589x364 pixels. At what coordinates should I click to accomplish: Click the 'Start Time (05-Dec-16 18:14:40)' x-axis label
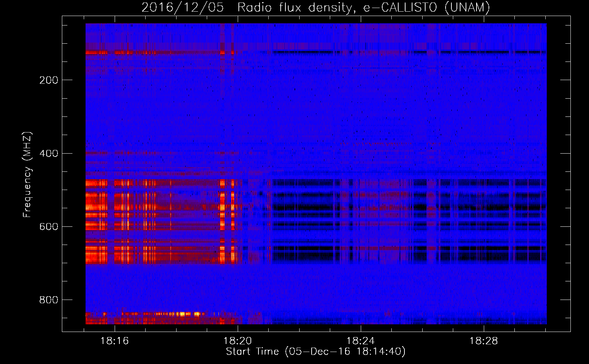click(x=316, y=352)
